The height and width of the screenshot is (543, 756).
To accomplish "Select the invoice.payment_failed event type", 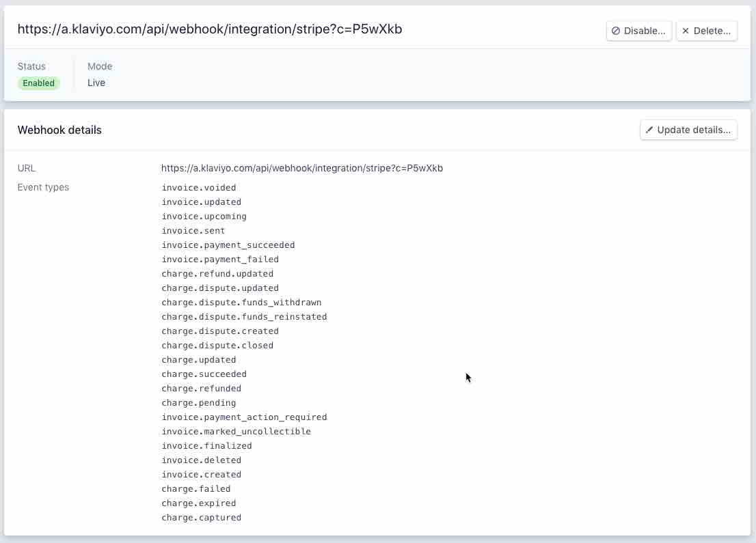I will click(x=220, y=259).
